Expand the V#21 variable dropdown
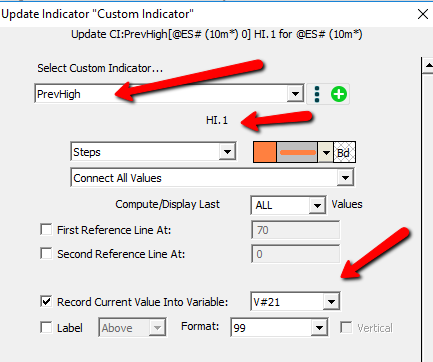 (x=331, y=302)
